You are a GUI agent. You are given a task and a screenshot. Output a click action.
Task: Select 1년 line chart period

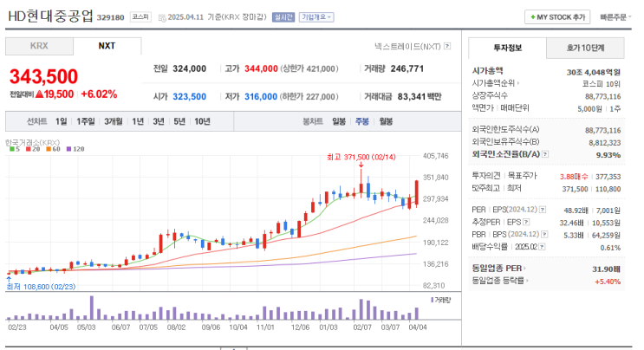tap(138, 121)
